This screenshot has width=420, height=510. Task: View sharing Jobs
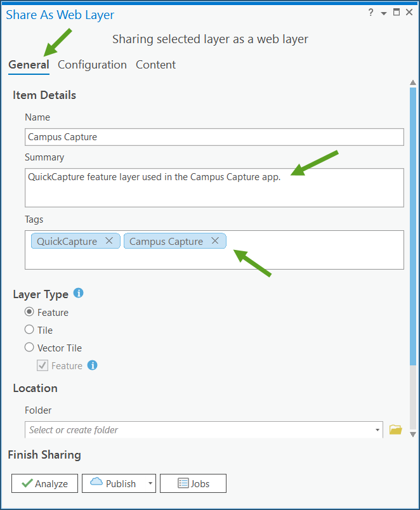click(x=193, y=483)
